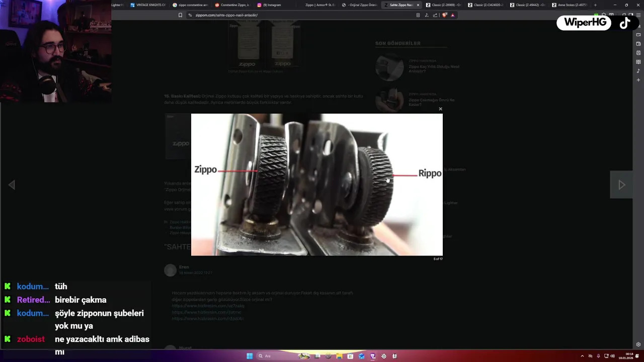
Task: Open a new browser tab with plus
Action: pyautogui.click(x=595, y=5)
